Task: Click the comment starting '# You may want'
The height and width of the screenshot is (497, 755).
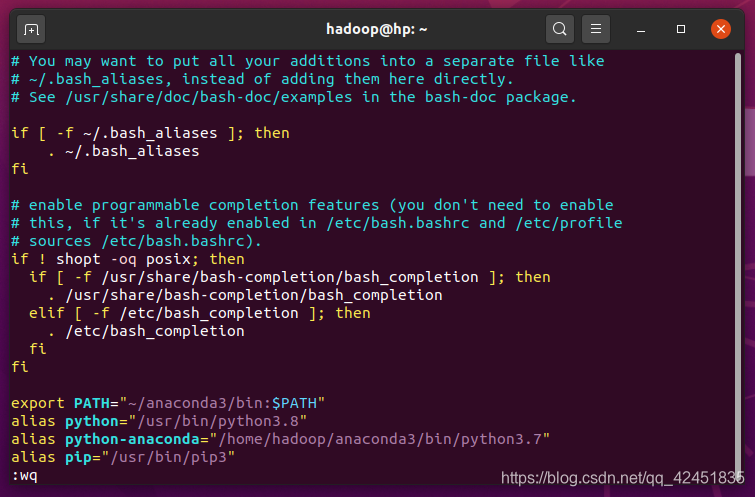Action: pos(308,61)
